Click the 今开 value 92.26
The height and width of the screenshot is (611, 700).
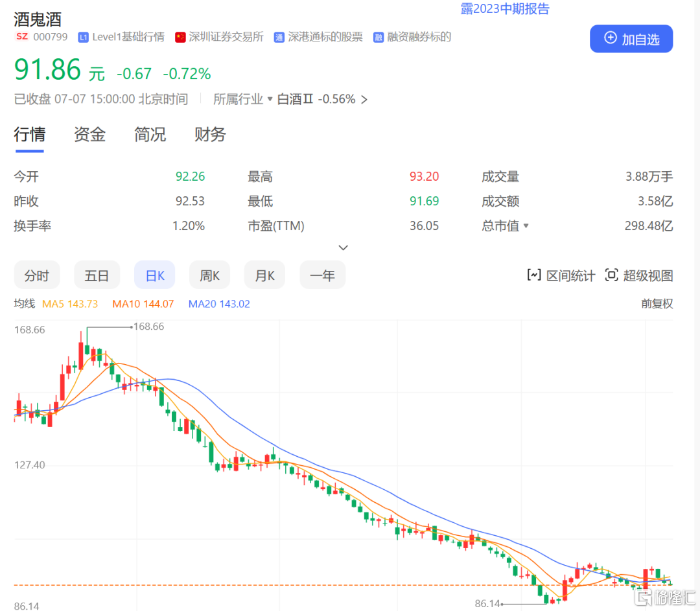[x=190, y=177]
